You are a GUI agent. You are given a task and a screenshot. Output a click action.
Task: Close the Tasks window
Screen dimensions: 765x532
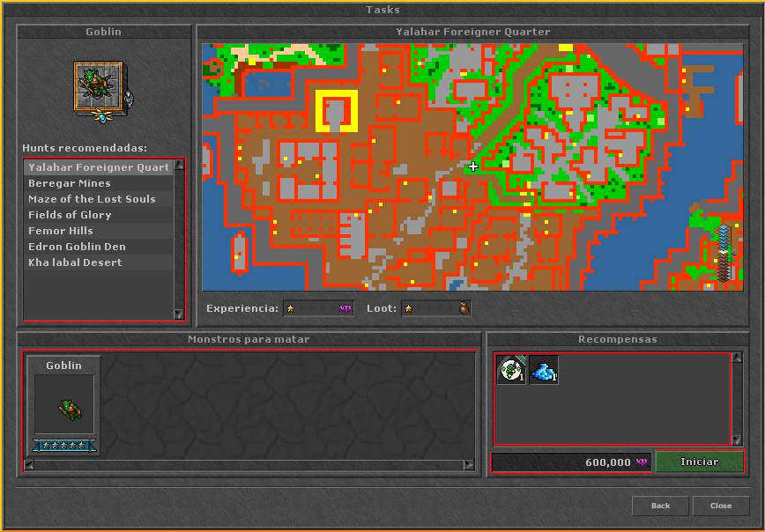coord(721,506)
